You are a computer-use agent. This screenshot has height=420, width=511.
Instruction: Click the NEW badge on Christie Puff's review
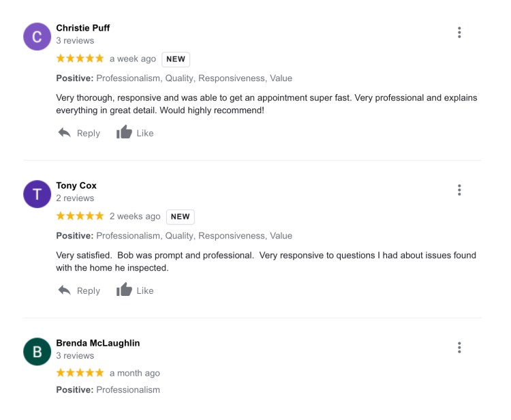tap(176, 59)
